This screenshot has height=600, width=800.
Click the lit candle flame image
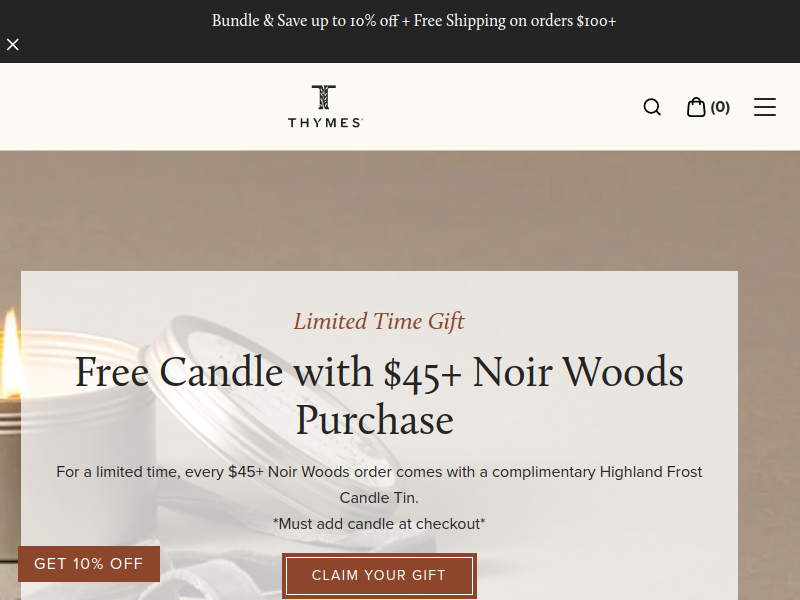click(10, 345)
